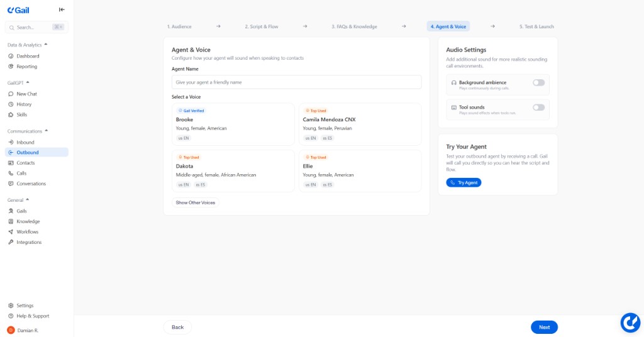Click the Try Agent button
This screenshot has height=337, width=644.
464,182
